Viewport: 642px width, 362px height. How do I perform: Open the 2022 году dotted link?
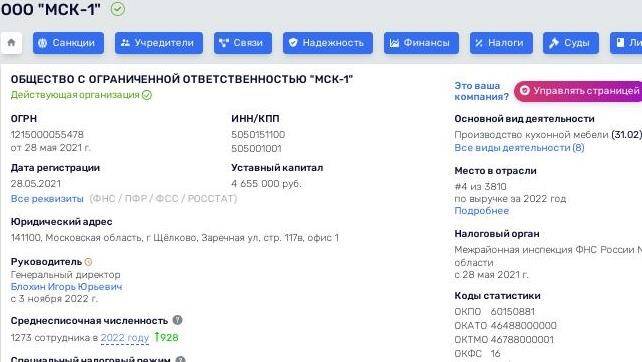tap(124, 338)
